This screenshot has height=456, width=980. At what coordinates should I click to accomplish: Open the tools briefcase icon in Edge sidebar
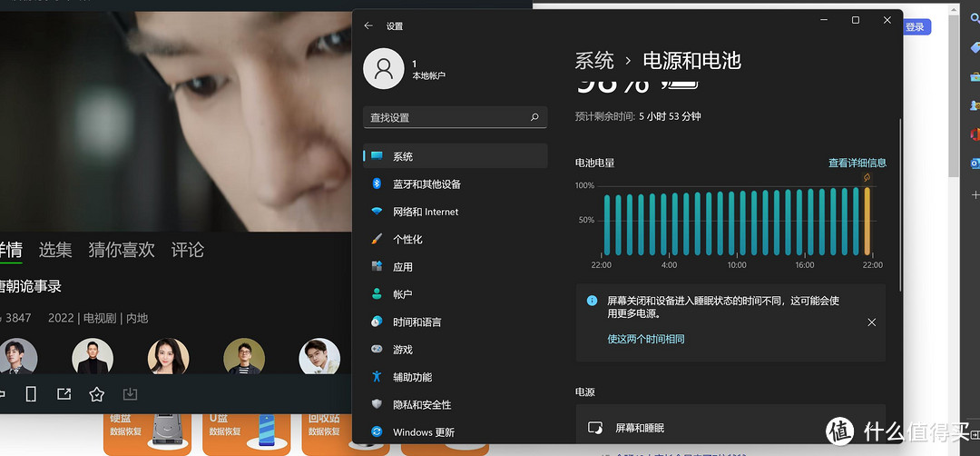point(975,76)
